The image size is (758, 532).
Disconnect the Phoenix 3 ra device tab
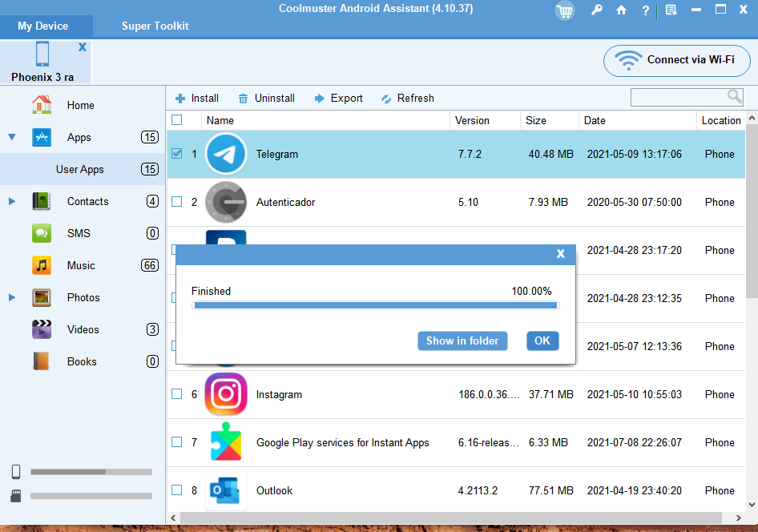[x=83, y=46]
